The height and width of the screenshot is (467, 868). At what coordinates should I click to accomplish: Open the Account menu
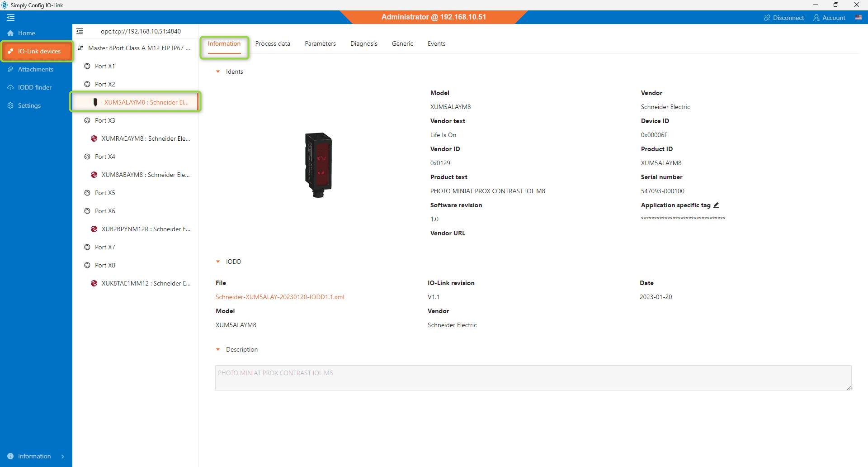click(x=830, y=18)
